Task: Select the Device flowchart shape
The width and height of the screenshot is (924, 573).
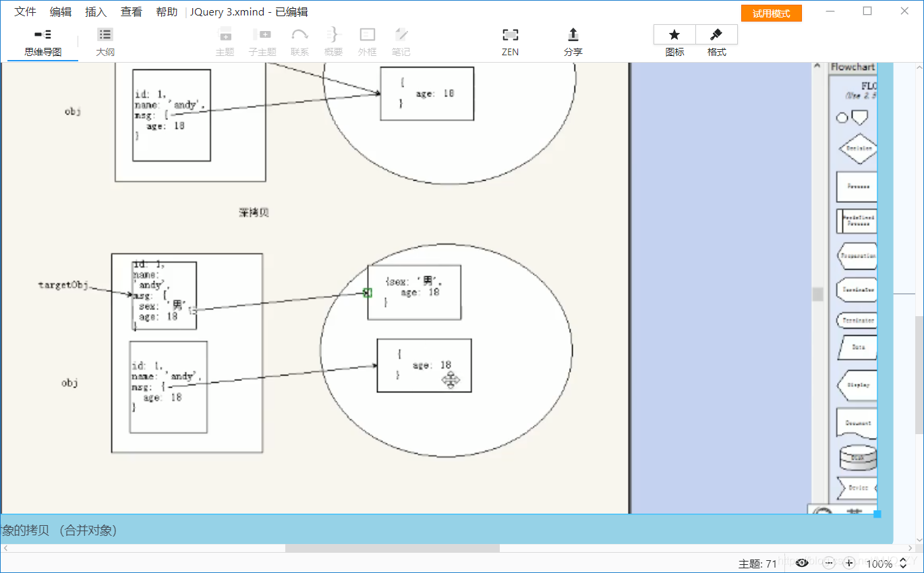Action: click(857, 487)
